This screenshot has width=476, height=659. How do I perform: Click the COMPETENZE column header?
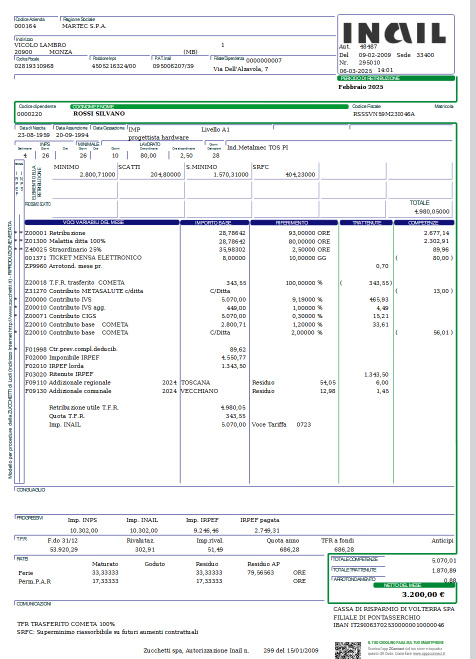[424, 222]
